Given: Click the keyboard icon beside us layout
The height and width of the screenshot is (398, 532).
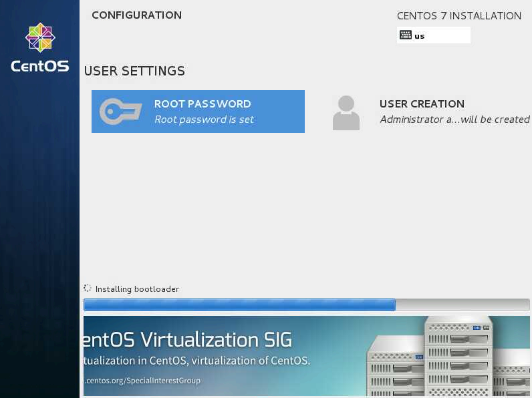Looking at the screenshot, I should (406, 35).
